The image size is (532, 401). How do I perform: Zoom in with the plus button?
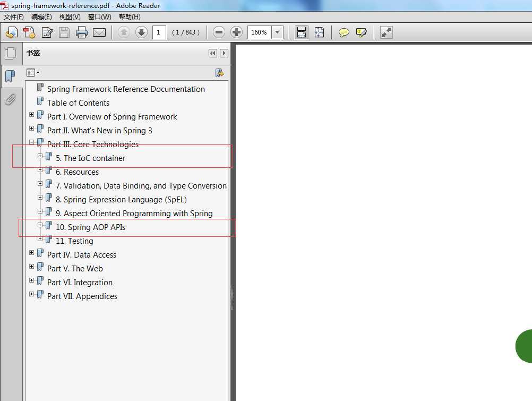[236, 32]
